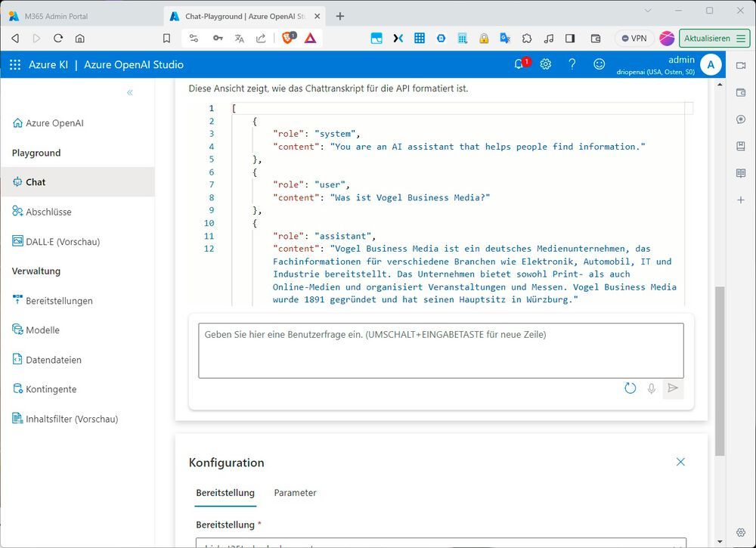Send the chat message

[x=673, y=389]
